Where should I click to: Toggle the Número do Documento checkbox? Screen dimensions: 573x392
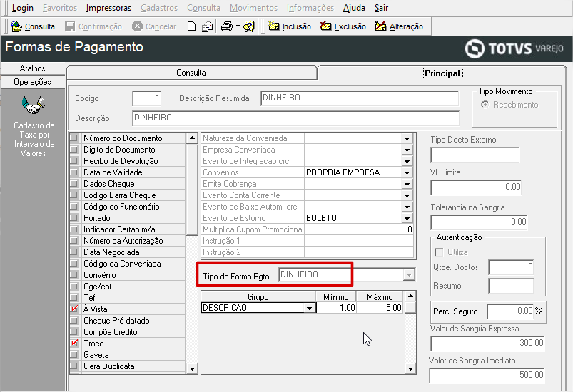(74, 138)
